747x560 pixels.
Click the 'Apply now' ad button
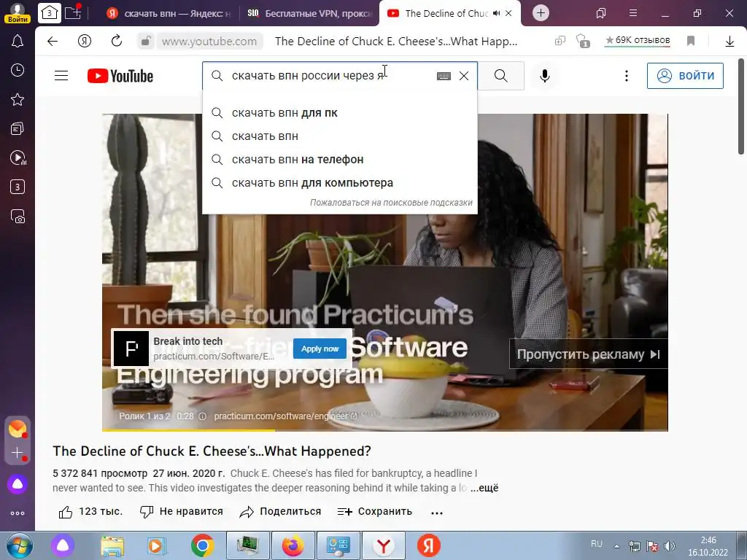point(320,349)
